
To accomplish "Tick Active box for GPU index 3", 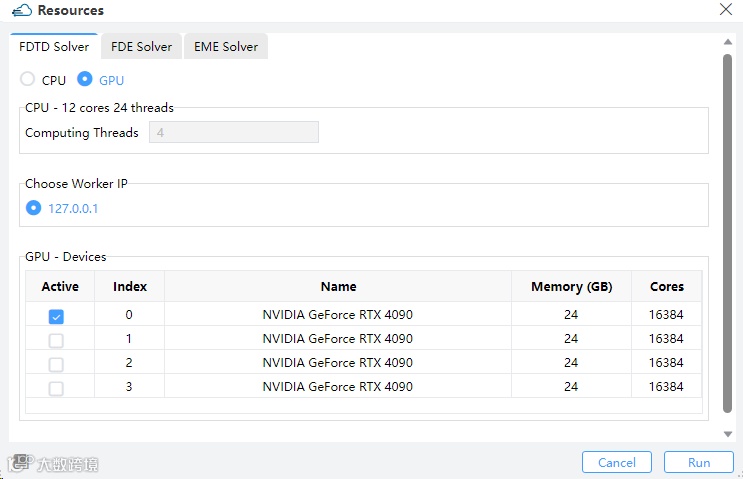I will (x=56, y=388).
